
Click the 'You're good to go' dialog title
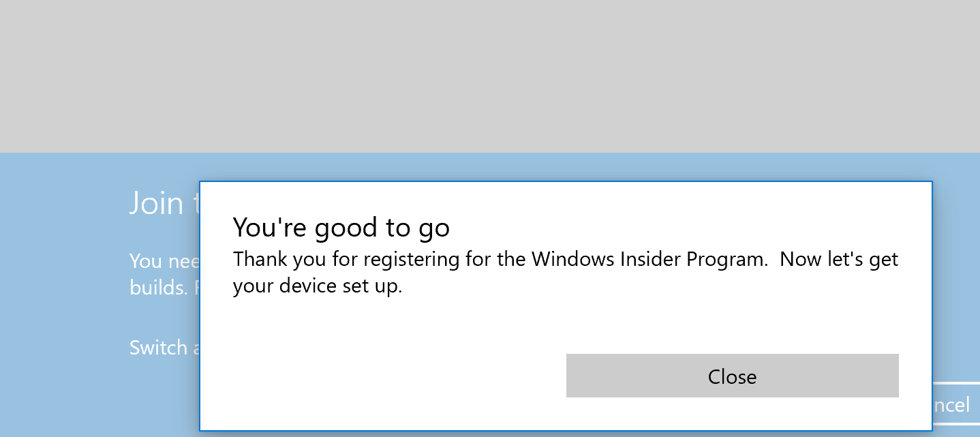point(341,228)
